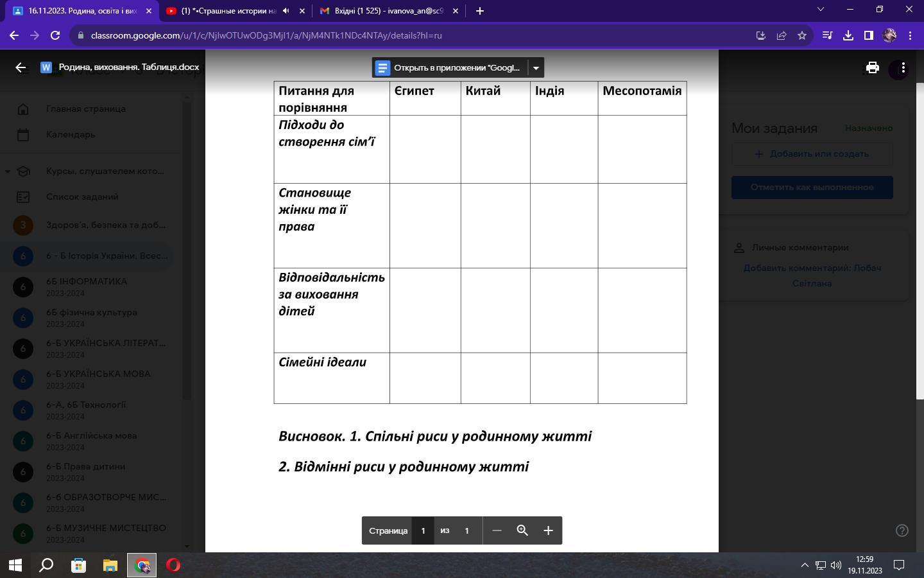Click the Word file icon beside the title
The width and height of the screenshot is (924, 578).
46,67
